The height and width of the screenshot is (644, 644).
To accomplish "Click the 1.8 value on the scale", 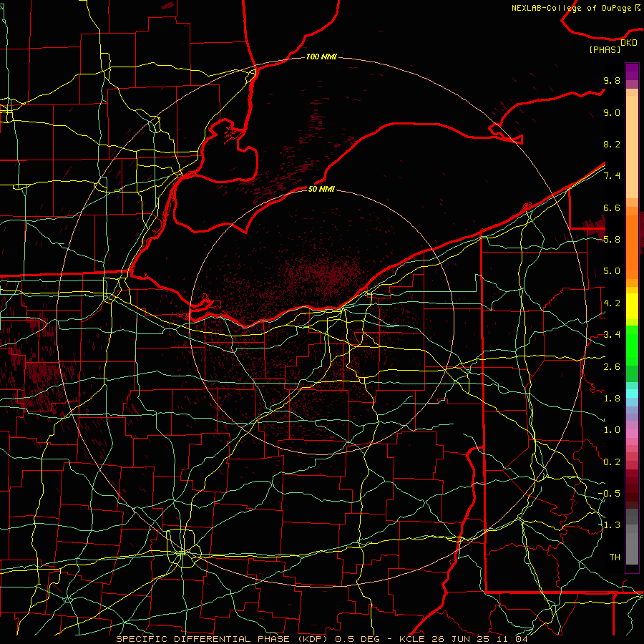I will click(x=612, y=399).
